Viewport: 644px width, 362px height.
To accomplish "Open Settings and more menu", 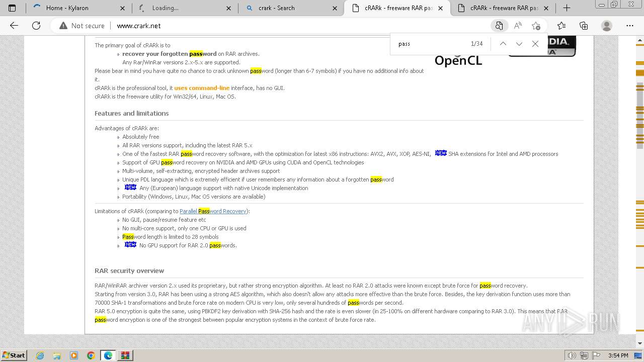I will click(x=630, y=26).
